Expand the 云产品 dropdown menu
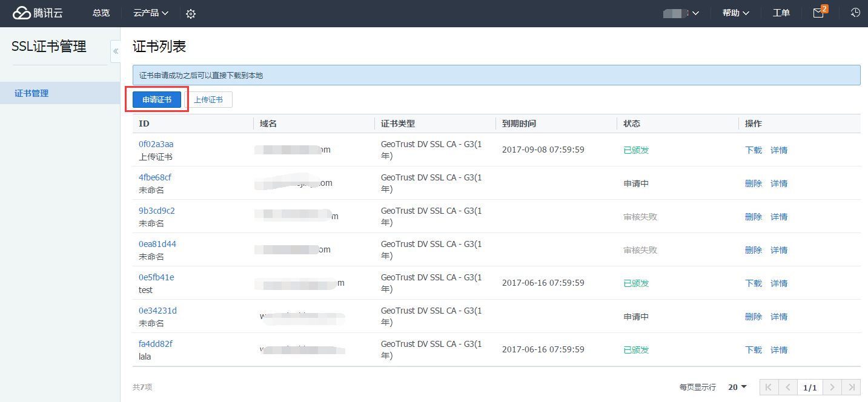The width and height of the screenshot is (868, 402). point(150,13)
